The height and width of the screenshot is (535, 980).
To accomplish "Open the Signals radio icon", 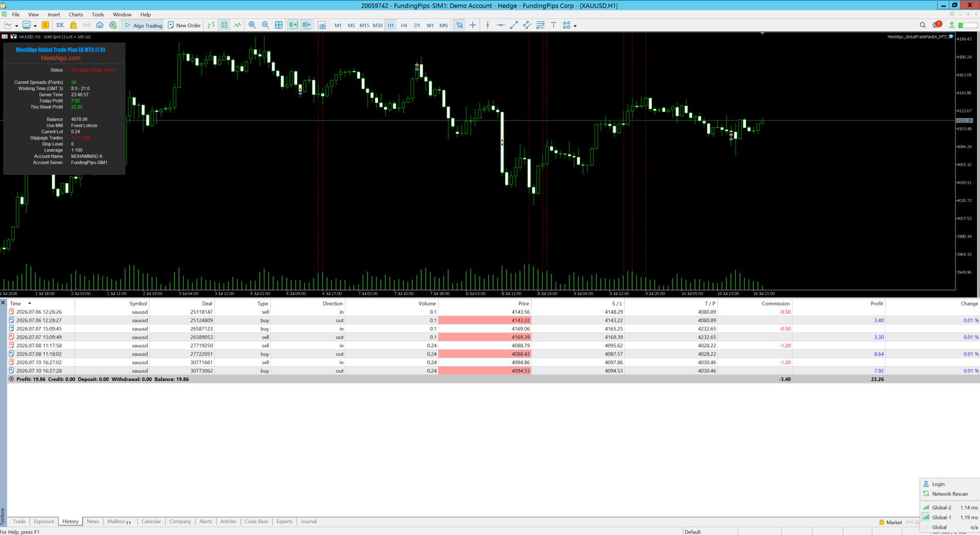I will (x=86, y=25).
